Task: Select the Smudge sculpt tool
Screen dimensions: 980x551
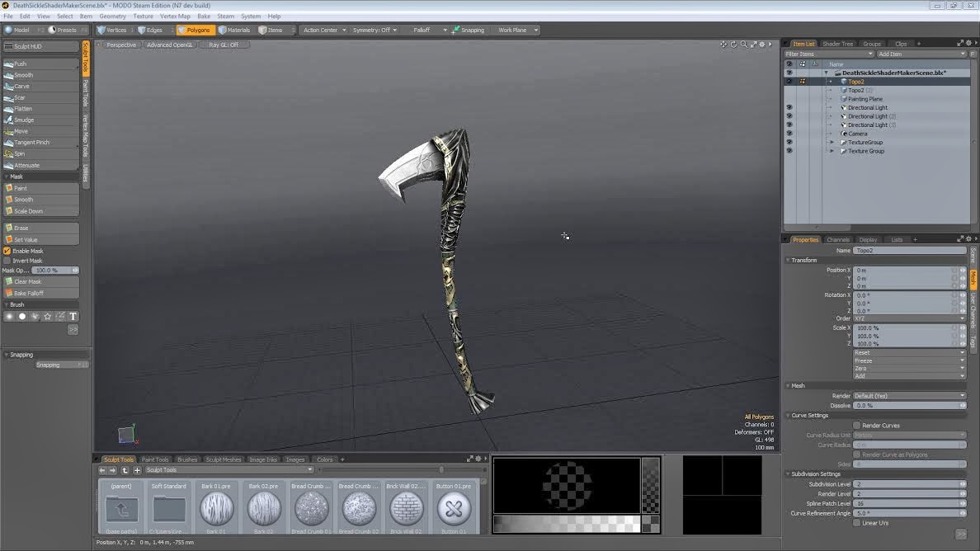Action: point(25,120)
